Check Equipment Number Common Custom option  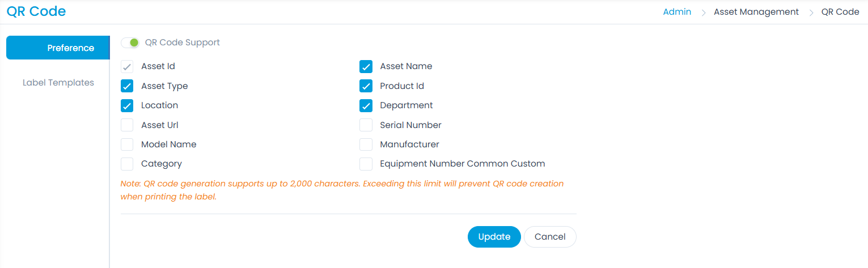pyautogui.click(x=366, y=164)
